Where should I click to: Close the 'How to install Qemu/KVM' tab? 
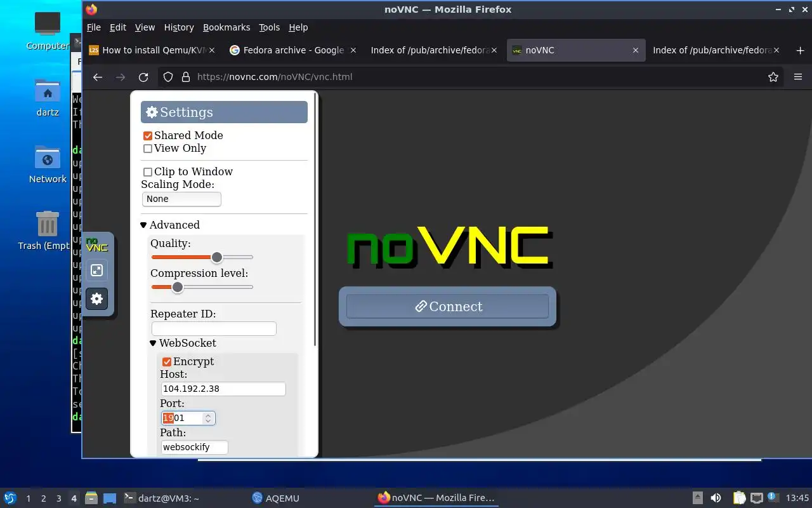click(212, 50)
